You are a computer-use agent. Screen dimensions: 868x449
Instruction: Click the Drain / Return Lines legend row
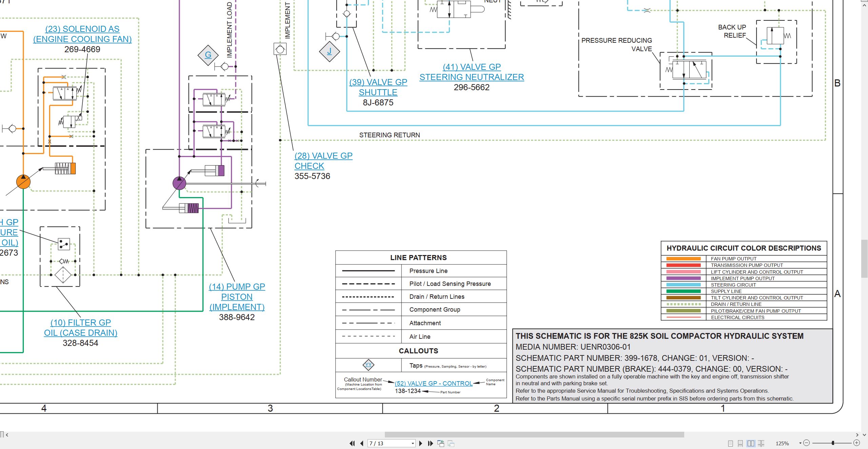[x=421, y=297]
